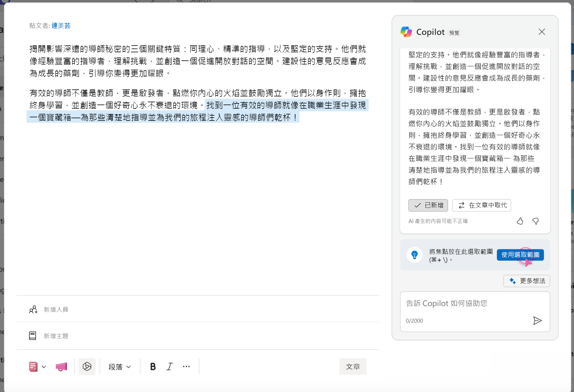Toggle bold formatting
The image size is (574, 392).
pos(153,367)
